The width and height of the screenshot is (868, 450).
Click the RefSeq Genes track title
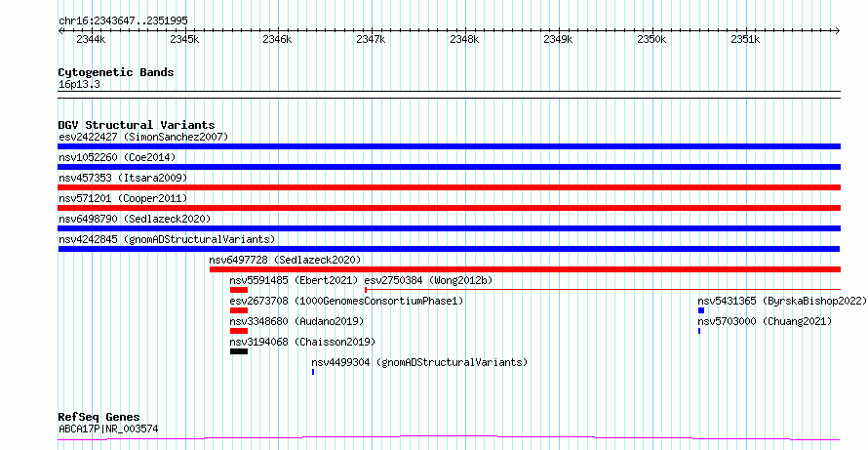(99, 417)
